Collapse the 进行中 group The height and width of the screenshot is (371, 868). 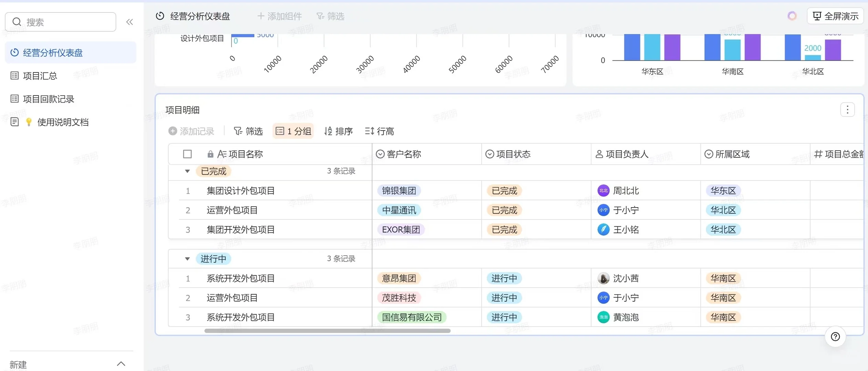[187, 259]
